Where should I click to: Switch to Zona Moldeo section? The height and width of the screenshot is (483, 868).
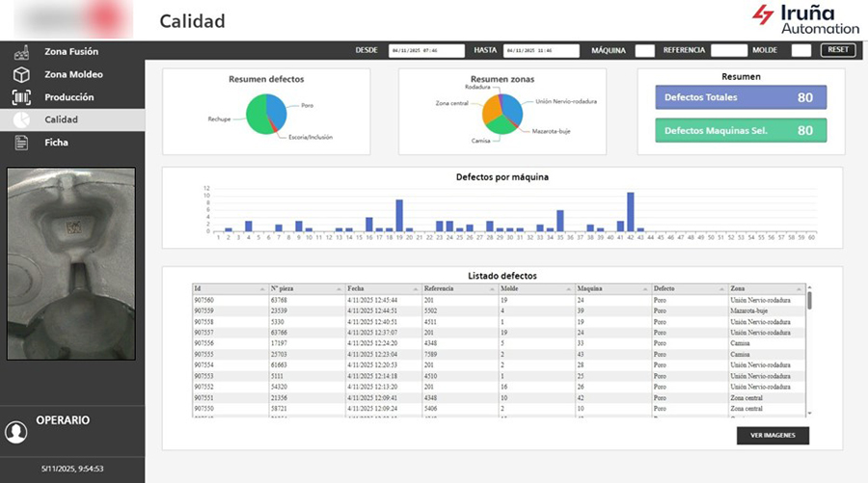73,74
